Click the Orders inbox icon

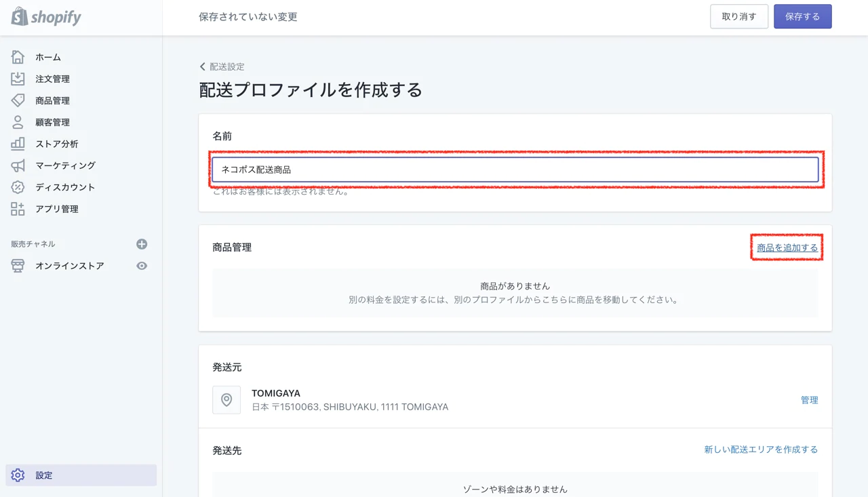(18, 79)
